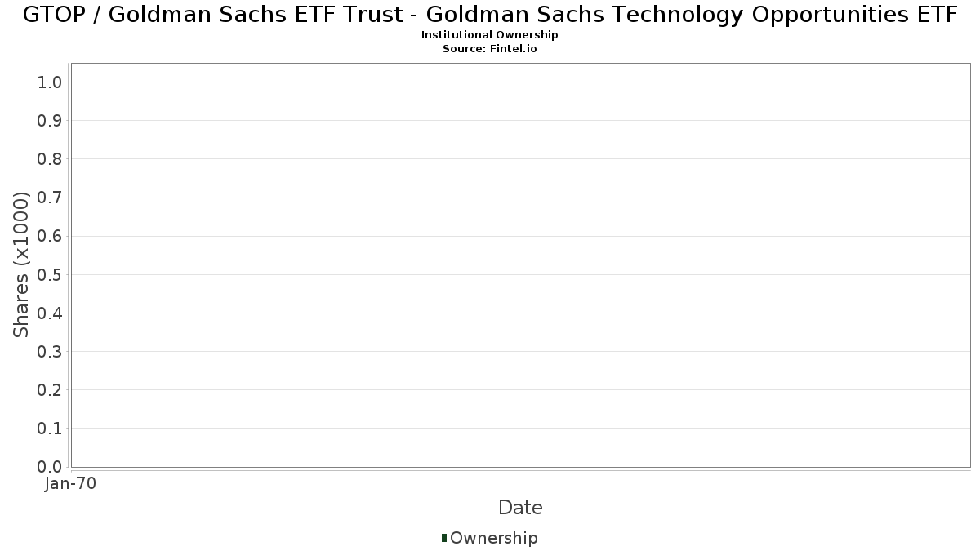Click the Date x-axis title
This screenshot has width=980, height=551.
pos(520,508)
